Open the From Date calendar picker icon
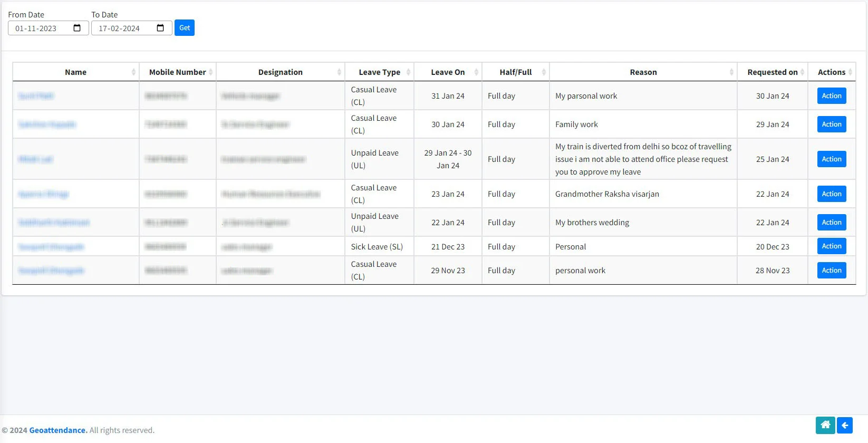The height and width of the screenshot is (443, 868). coord(77,28)
